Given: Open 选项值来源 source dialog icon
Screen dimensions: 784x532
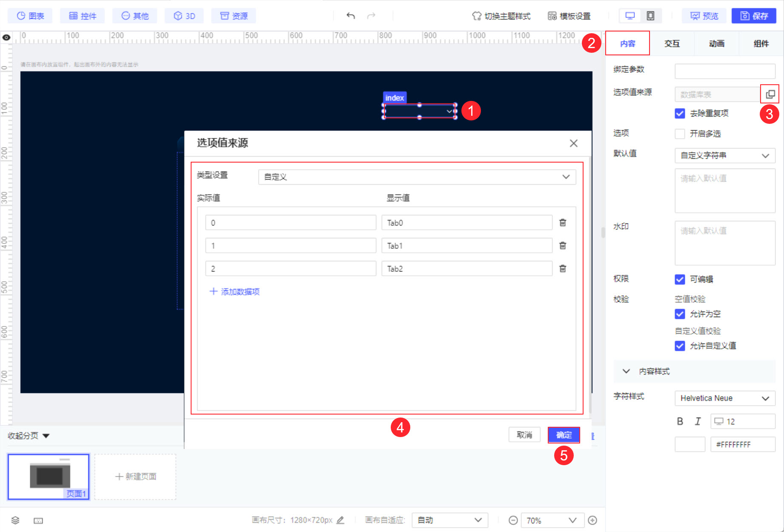Looking at the screenshot, I should tap(770, 94).
